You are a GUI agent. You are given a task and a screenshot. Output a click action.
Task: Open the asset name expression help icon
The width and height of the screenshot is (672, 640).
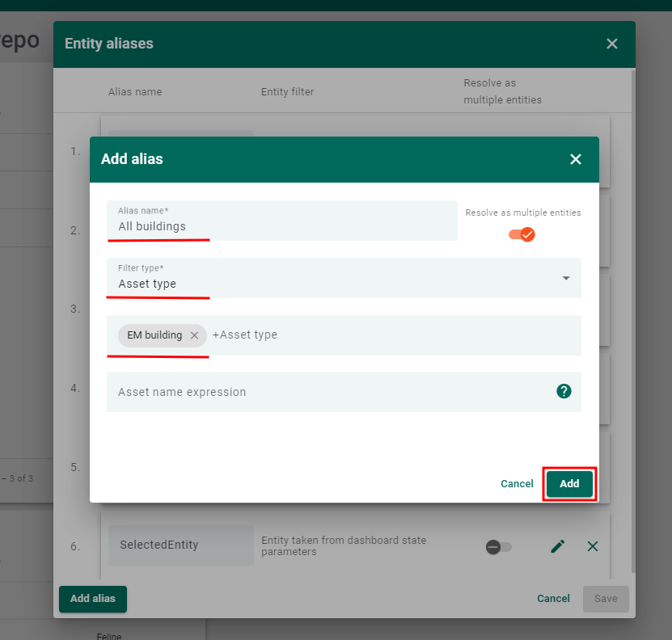tap(564, 391)
